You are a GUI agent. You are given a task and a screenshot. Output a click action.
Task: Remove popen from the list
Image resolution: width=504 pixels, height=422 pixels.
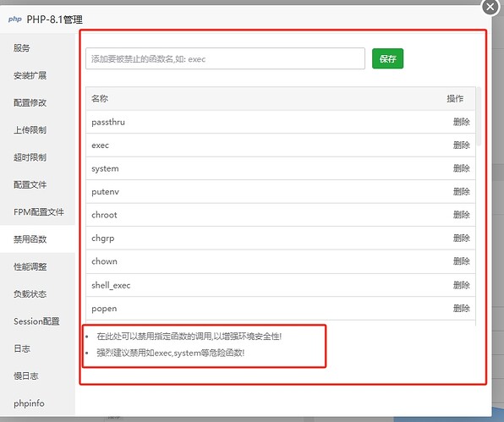[461, 308]
